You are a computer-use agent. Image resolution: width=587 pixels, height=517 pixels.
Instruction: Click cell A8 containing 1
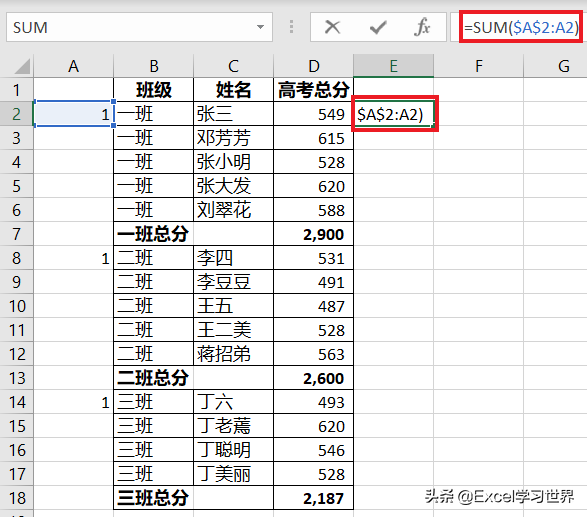click(73, 258)
